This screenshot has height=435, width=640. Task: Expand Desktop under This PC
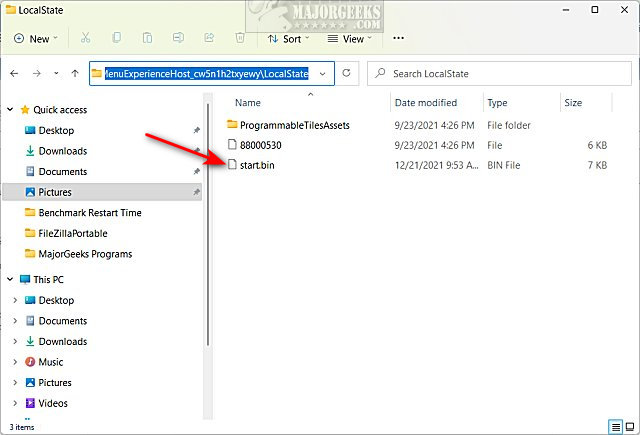tap(15, 300)
